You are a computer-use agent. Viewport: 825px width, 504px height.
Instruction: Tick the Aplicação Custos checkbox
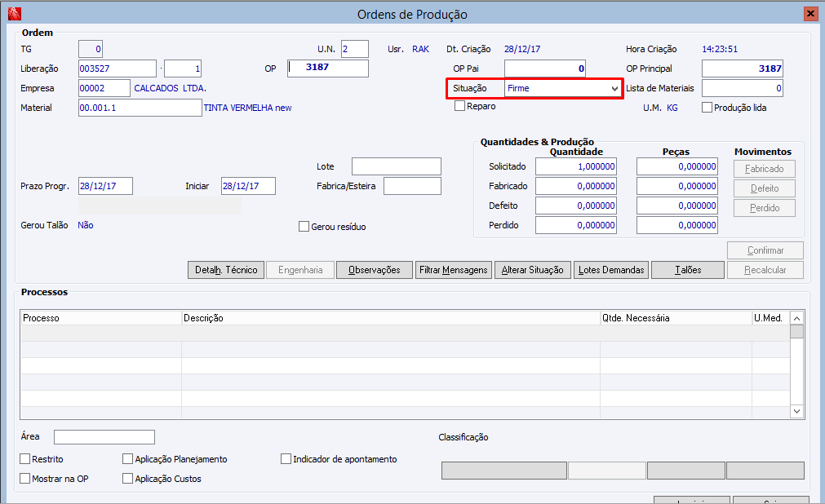(x=128, y=479)
